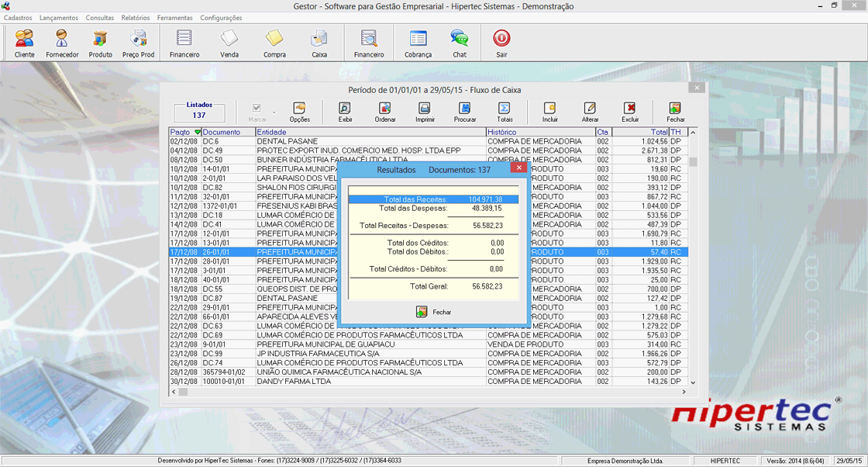Select the row with document DC.6
Image resolution: width=868 pixels, height=467 pixels.
(428, 141)
